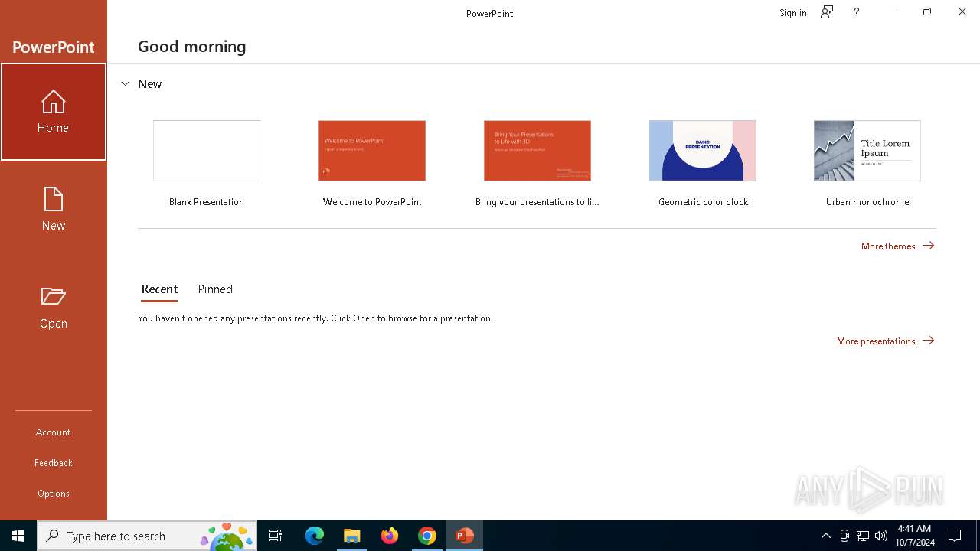
Task: Open Help via the question mark icon
Action: point(856,12)
